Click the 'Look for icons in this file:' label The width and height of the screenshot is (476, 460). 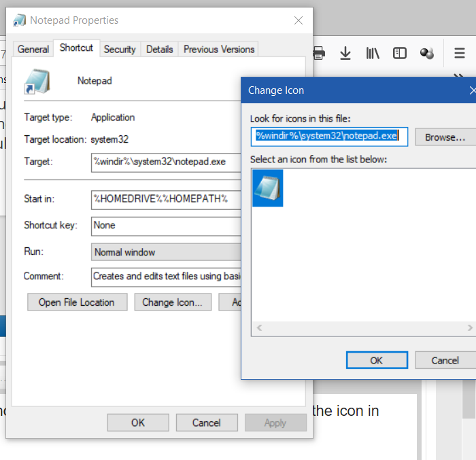tap(300, 118)
